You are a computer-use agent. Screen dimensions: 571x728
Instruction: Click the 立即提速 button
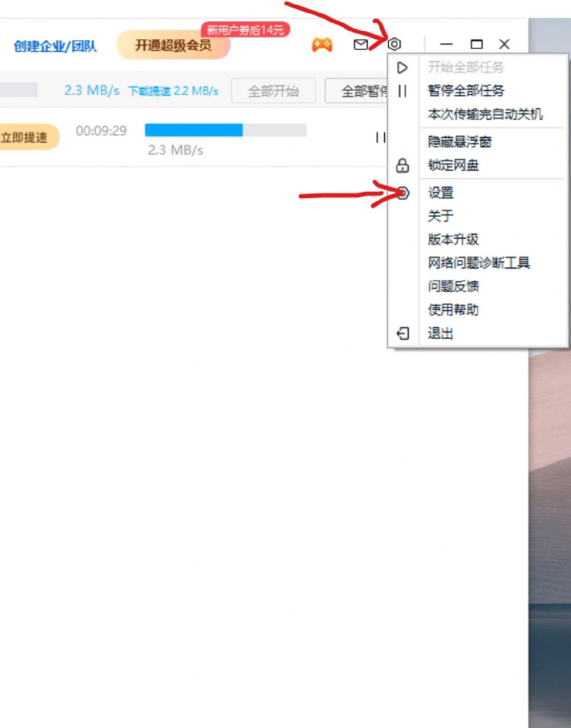(26, 137)
